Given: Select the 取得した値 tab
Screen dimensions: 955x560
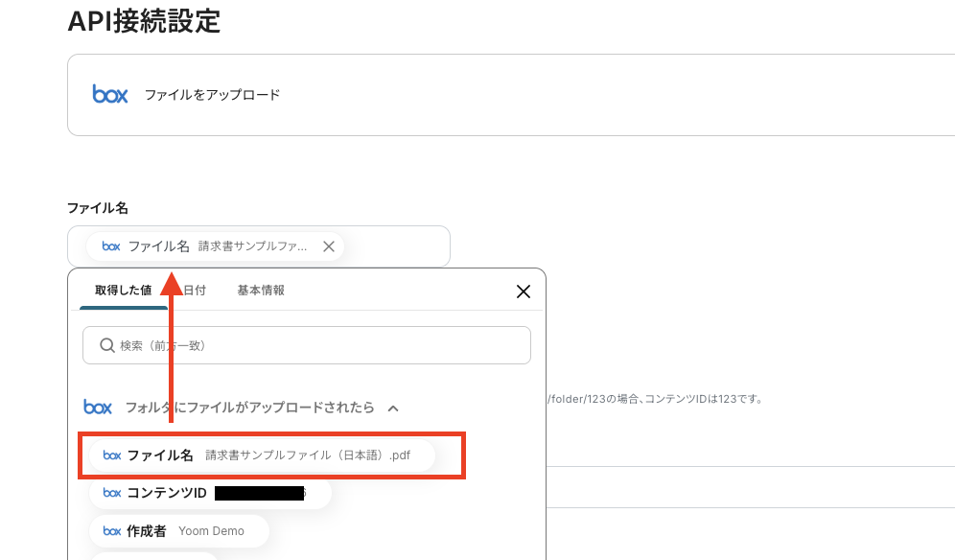Looking at the screenshot, I should (x=124, y=291).
